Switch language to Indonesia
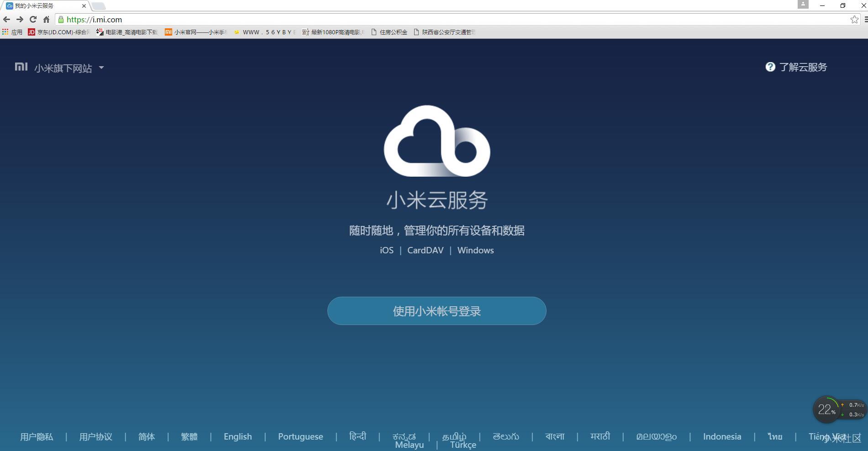868x451 pixels. point(722,437)
